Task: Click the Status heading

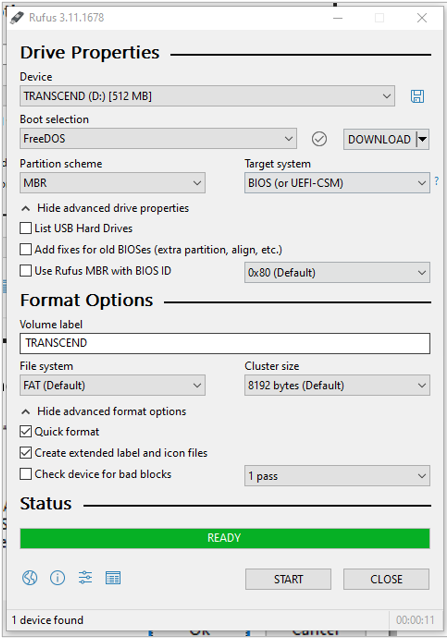Action: coord(46,504)
